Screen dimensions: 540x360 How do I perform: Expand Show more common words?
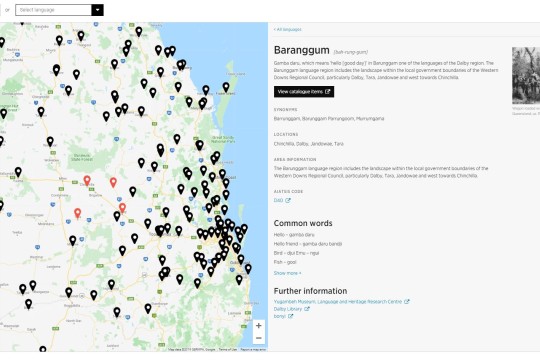coord(287,273)
